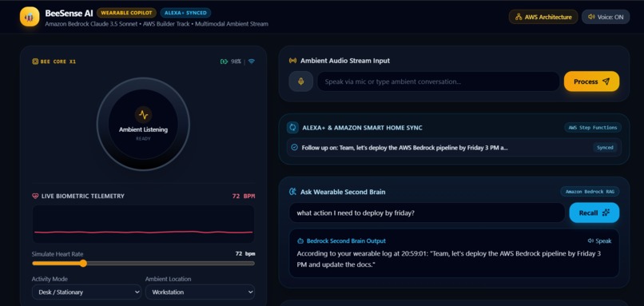
Task: Open the Follow up on Team deploy entry
Action: 454,148
